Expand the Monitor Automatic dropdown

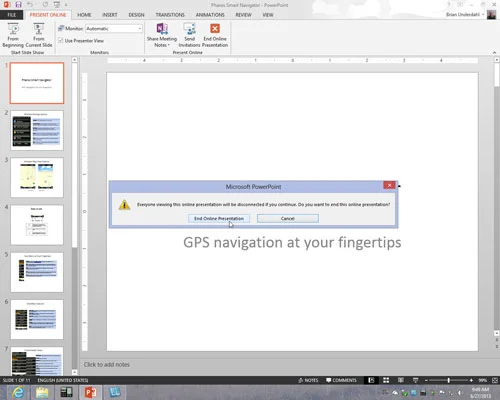coord(140,29)
